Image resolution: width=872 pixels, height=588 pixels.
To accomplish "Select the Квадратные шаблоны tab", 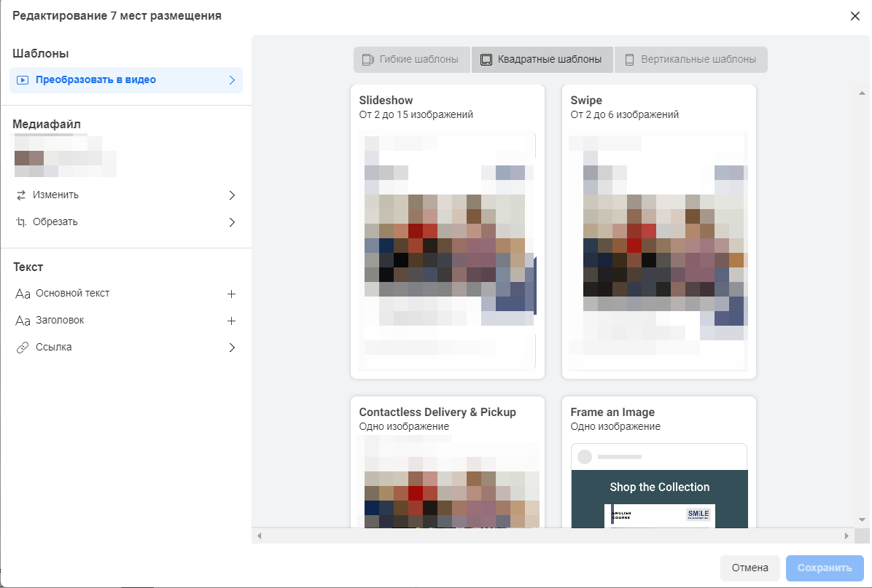I will (542, 60).
